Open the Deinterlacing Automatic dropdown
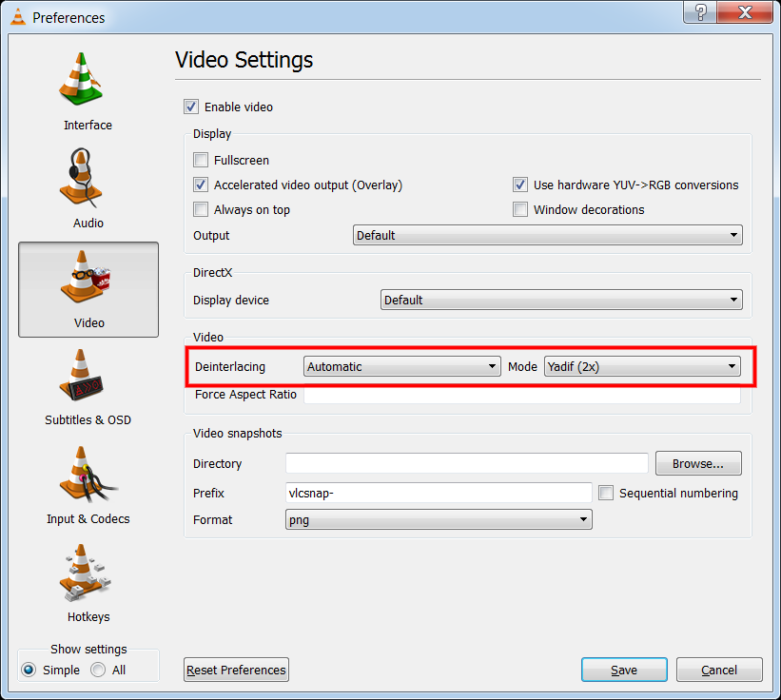The width and height of the screenshot is (781, 700). [x=402, y=366]
